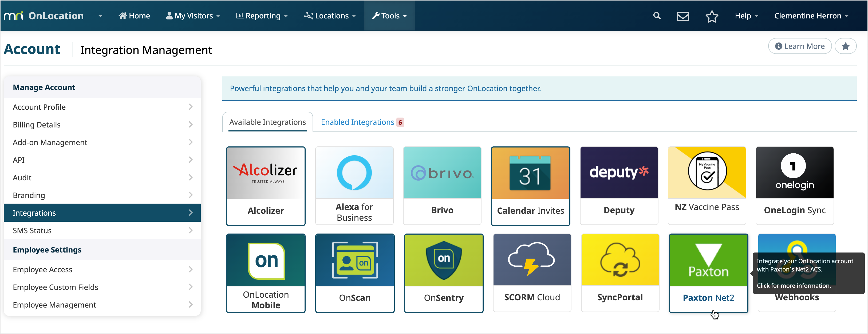Click the Account heading link
This screenshot has width=868, height=334.
point(32,49)
